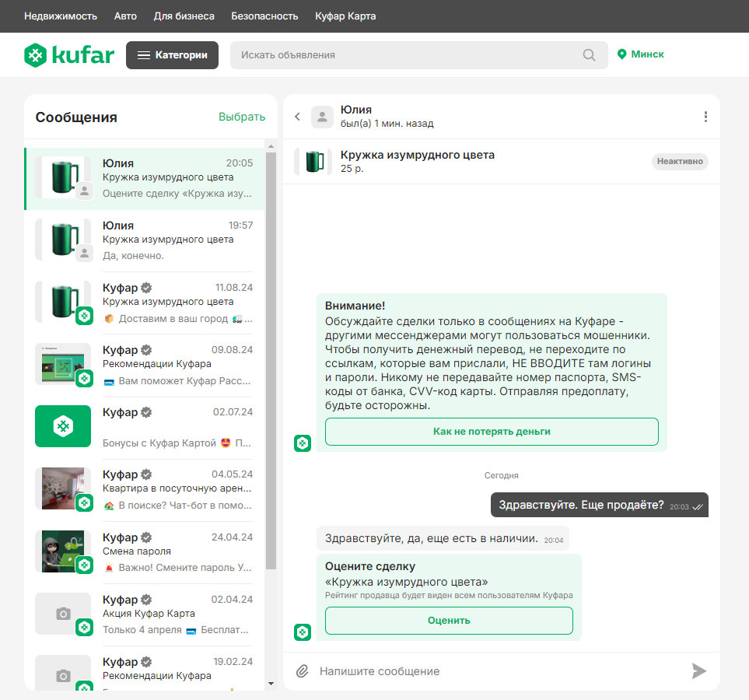Open the Рекомендации Куфара chat from 09.08.24

coord(145,366)
